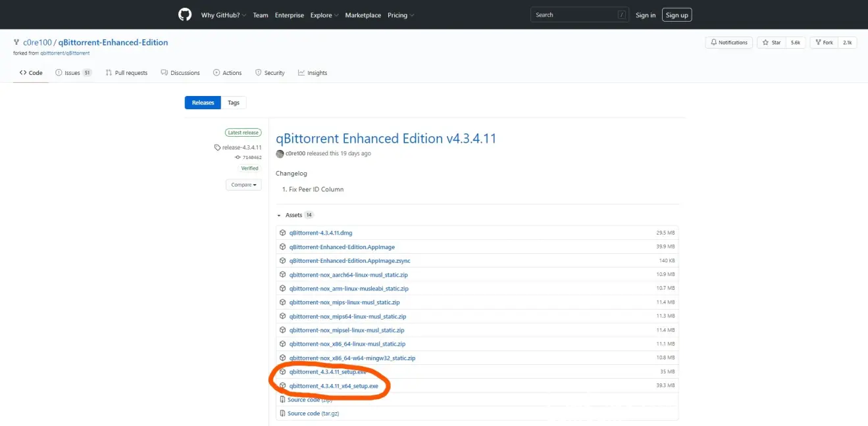Select the Releases tab button
This screenshot has height=426, width=868.
[203, 103]
